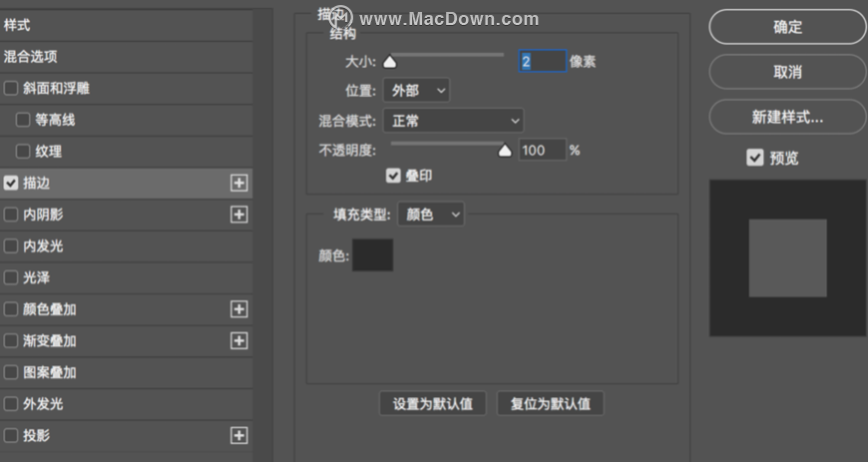This screenshot has width=868, height=462.
Task: Select 混合选项 in the left list
Action: pos(127,57)
